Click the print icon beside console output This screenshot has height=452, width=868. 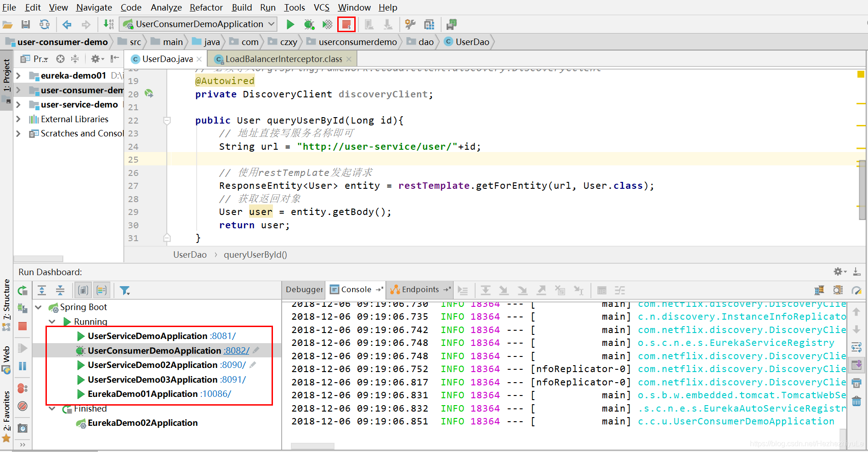click(x=857, y=383)
